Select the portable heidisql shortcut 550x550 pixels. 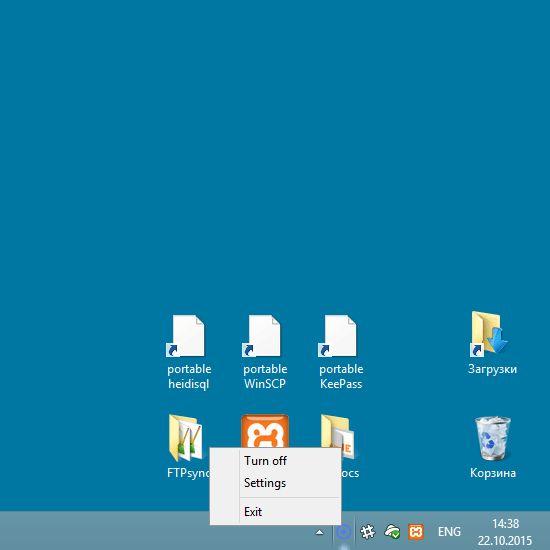coord(189,352)
